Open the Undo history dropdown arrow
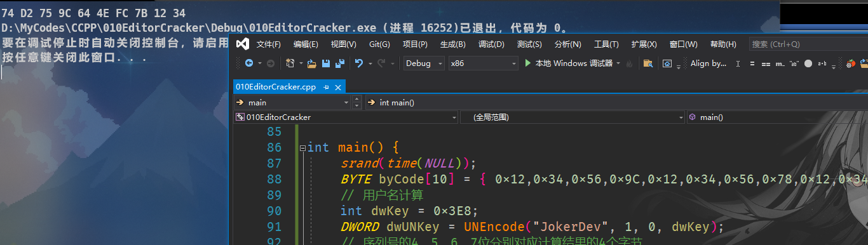The width and height of the screenshot is (868, 245). click(x=370, y=63)
